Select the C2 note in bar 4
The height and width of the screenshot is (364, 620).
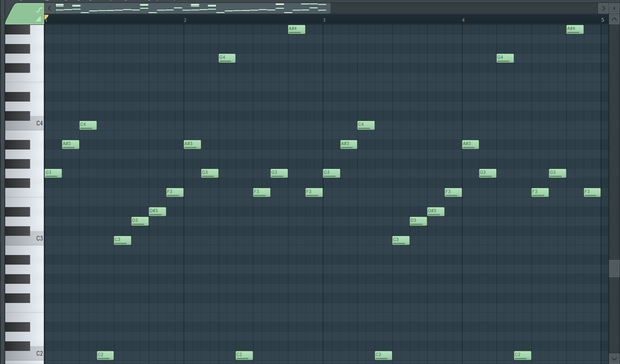(x=523, y=355)
